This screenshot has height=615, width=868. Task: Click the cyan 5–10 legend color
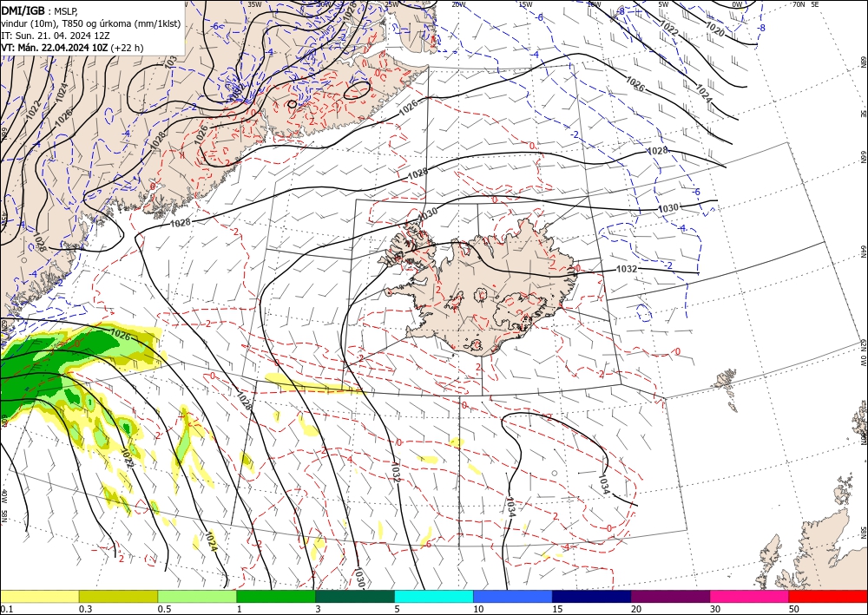point(434,596)
